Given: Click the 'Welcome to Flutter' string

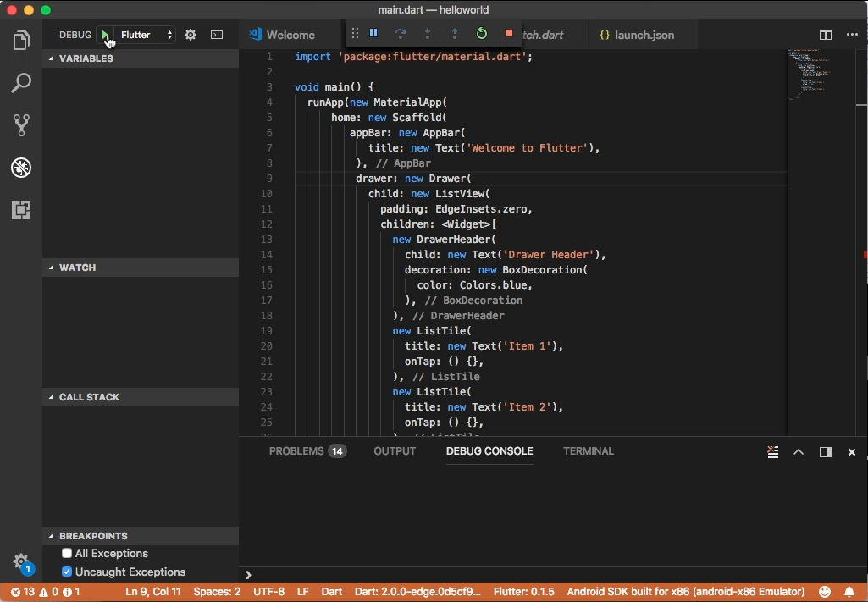Looking at the screenshot, I should pyautogui.click(x=527, y=147).
